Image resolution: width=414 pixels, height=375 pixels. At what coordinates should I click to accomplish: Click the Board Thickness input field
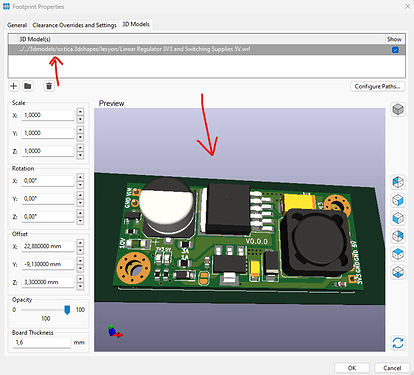click(x=42, y=342)
